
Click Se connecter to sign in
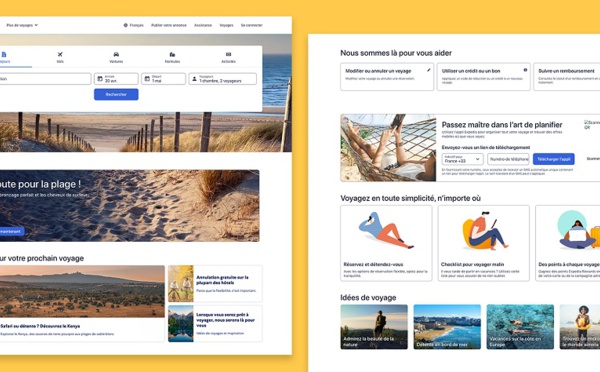click(251, 25)
